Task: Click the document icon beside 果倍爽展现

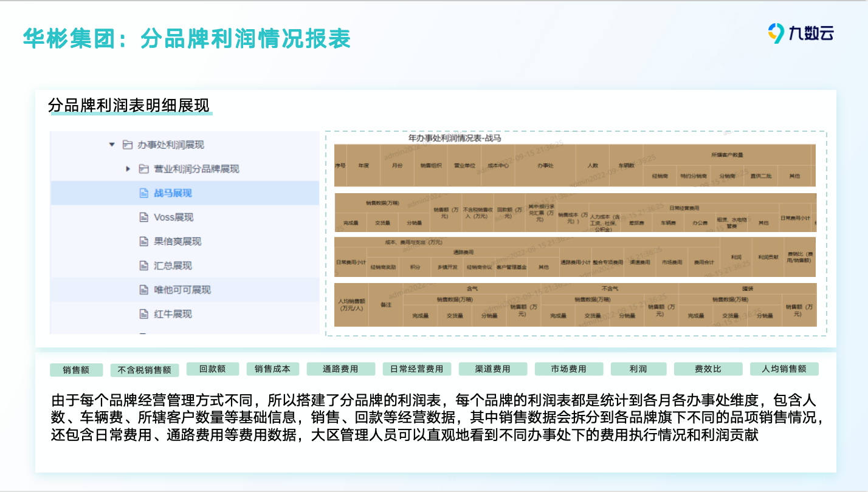Action: [144, 241]
